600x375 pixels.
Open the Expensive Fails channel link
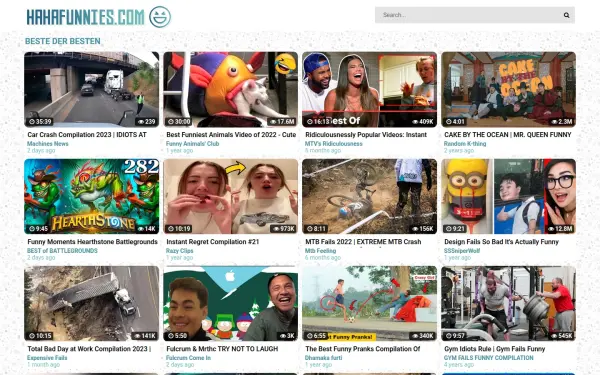(47, 358)
